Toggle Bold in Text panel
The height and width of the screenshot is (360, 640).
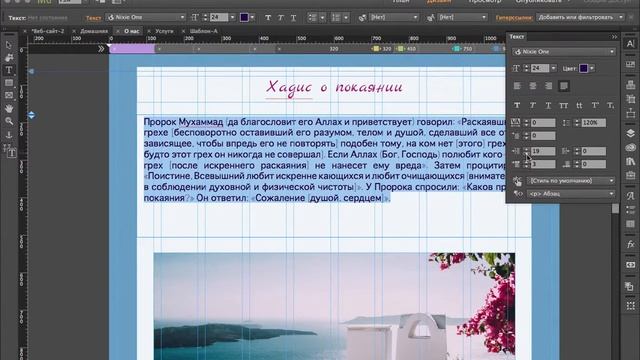(x=517, y=105)
